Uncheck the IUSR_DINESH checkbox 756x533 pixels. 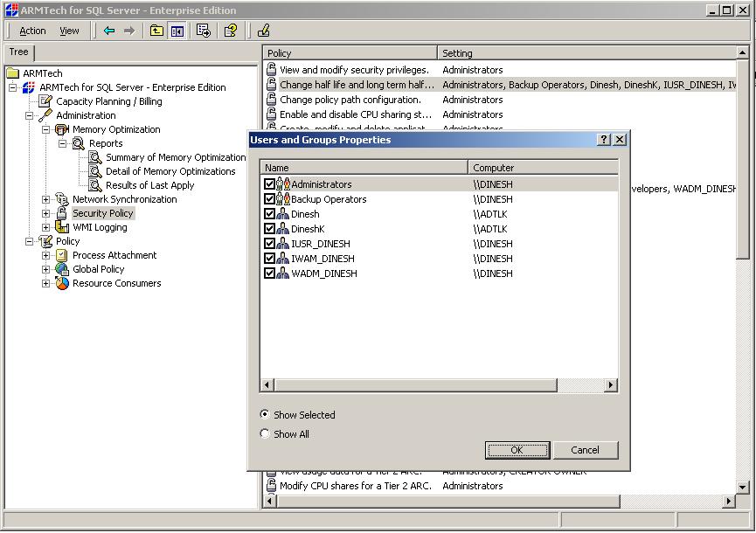[x=269, y=244]
